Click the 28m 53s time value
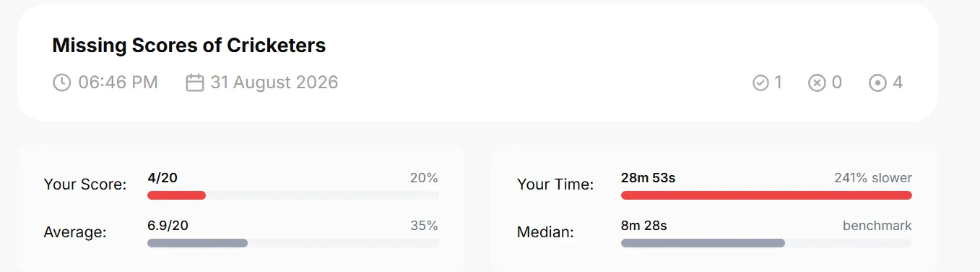Screen dimensions: 980x272 coord(648,178)
